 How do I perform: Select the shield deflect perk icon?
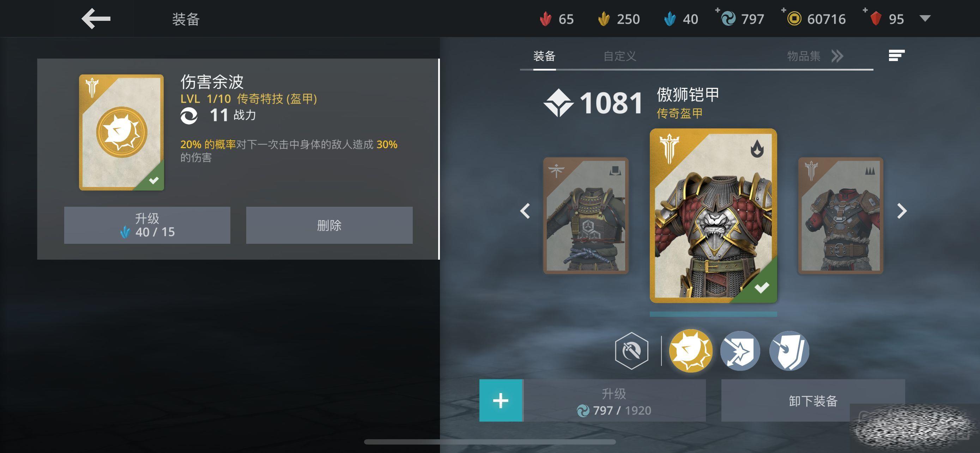point(789,350)
